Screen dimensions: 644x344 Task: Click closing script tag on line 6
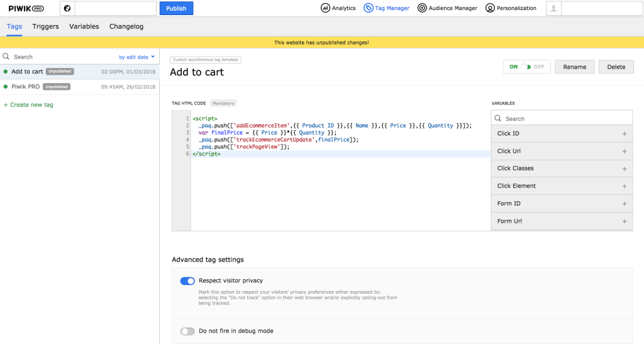206,154
